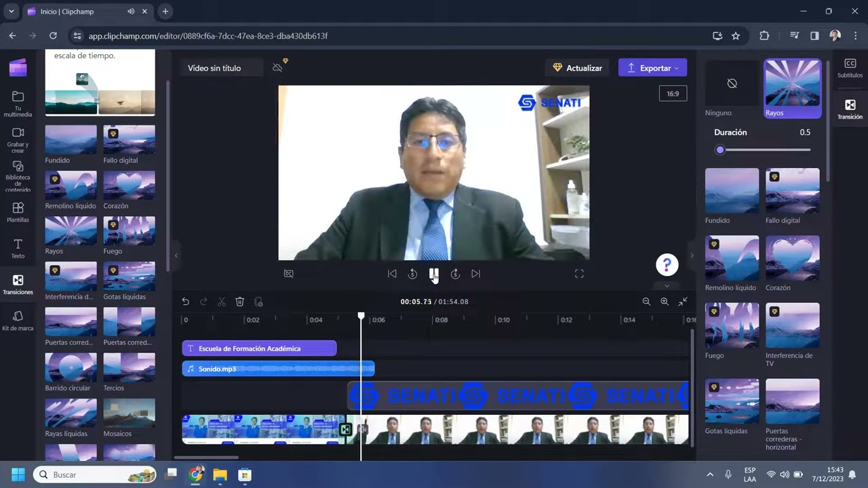
Task: Select the SENATI logo overlay clip
Action: point(518,396)
